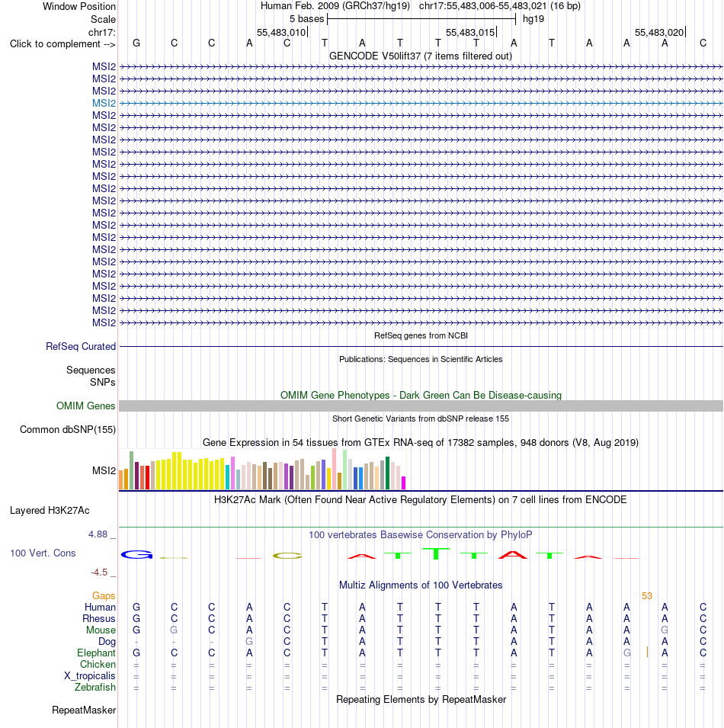Image resolution: width=724 pixels, height=728 pixels.
Task: Click the 55,483,020 coordinate tick
Action: click(659, 33)
